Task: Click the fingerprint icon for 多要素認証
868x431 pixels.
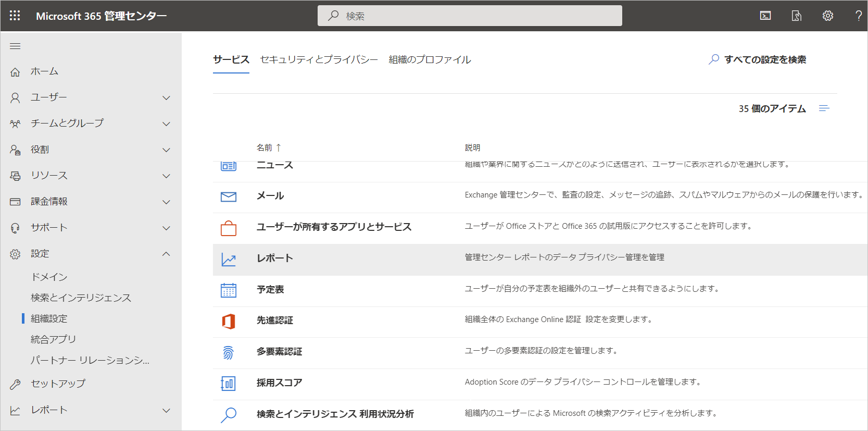Action: tap(229, 353)
